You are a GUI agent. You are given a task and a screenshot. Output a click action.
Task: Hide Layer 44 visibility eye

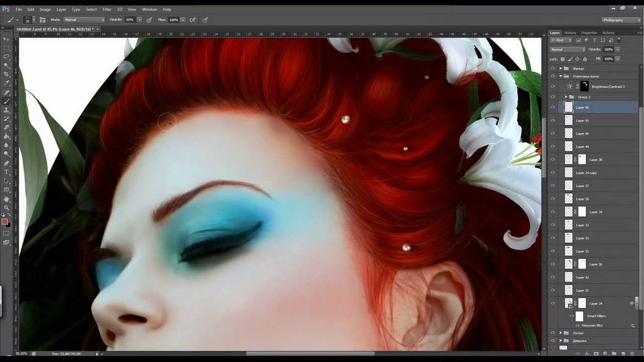point(553,146)
